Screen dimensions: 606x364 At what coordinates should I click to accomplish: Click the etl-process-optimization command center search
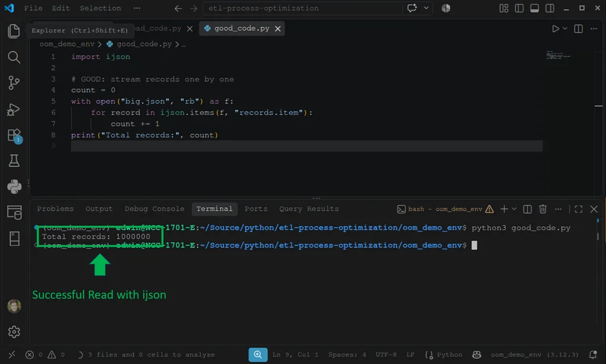(302, 8)
